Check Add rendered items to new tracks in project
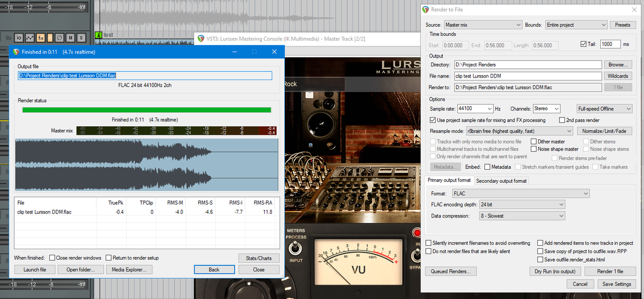 [540, 243]
